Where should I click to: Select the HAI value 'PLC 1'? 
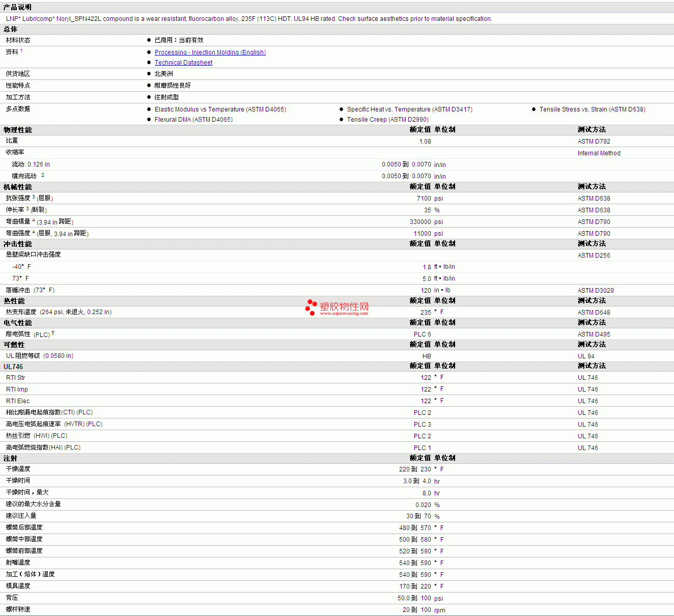pos(423,448)
